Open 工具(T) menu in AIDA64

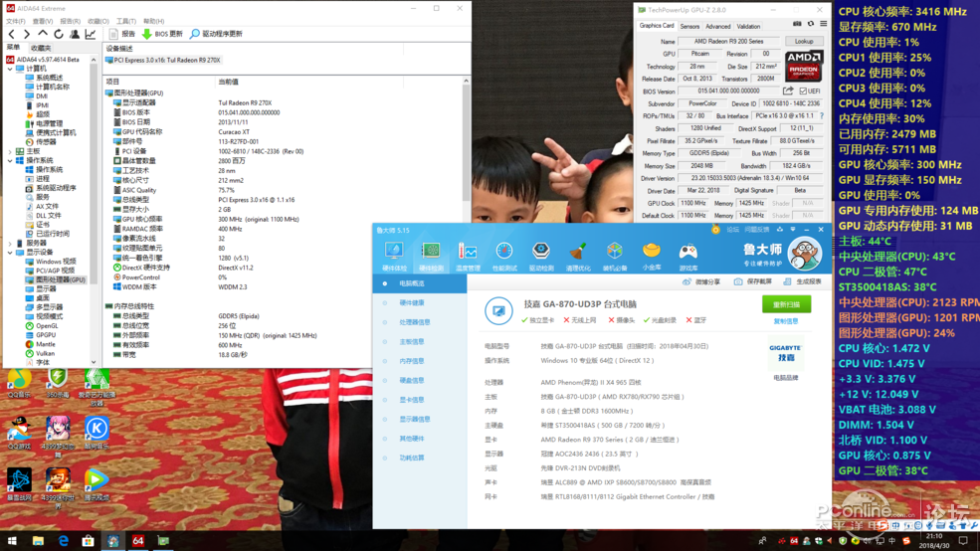pyautogui.click(x=125, y=21)
